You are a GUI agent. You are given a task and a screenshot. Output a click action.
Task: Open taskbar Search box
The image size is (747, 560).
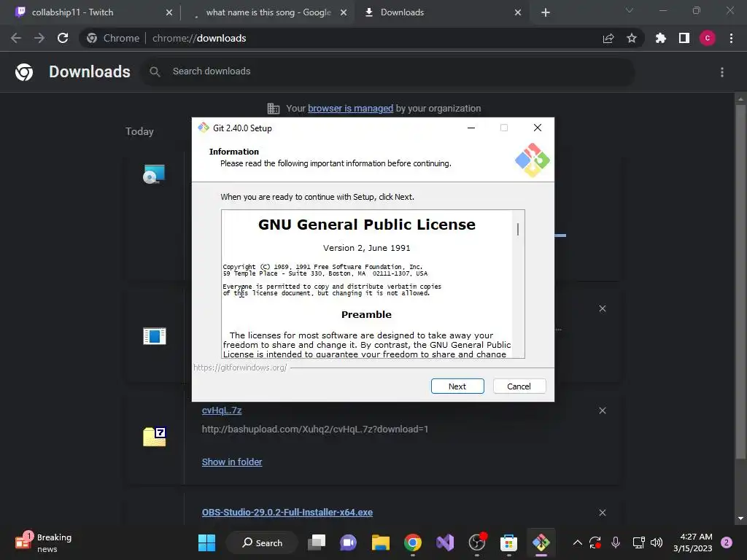[262, 542]
